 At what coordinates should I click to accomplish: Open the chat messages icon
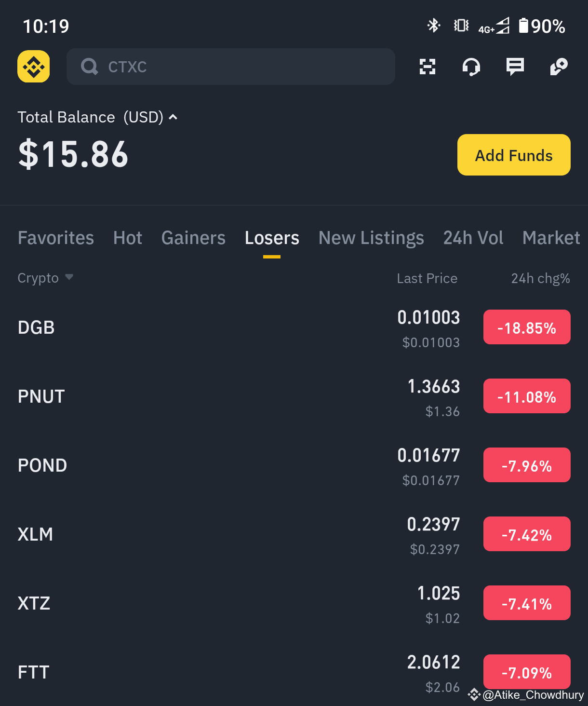tap(515, 67)
